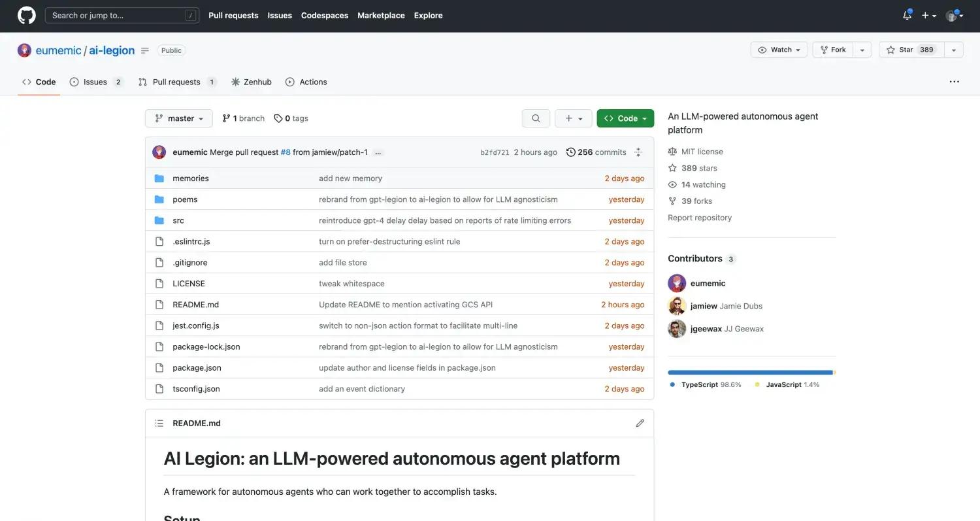Screen dimensions: 980x521
Task: Click the tsconfig.json file icon
Action: coord(159,389)
